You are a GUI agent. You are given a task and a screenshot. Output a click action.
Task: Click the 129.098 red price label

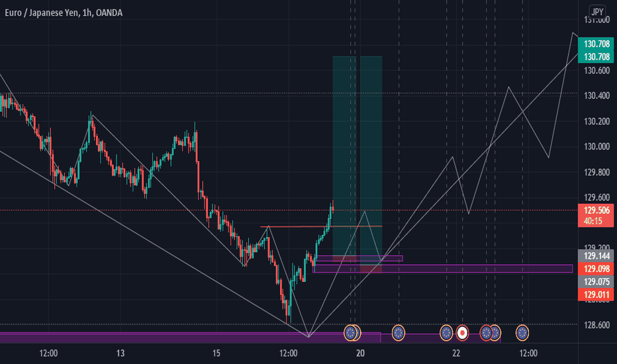click(x=597, y=269)
